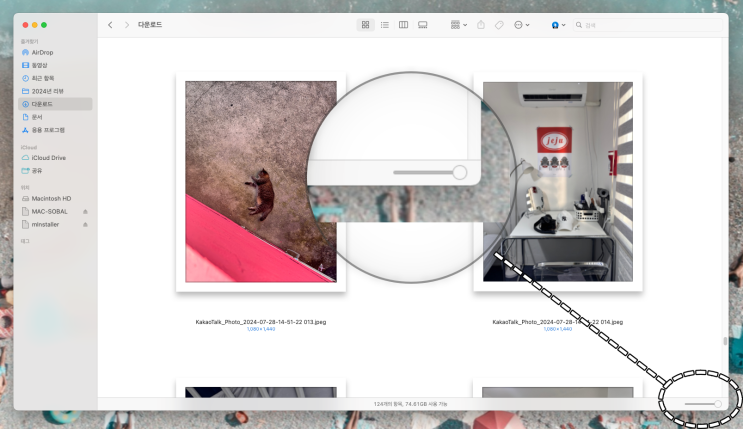Click the iCloud sidebar section header
This screenshot has height=429, width=743.
point(28,147)
